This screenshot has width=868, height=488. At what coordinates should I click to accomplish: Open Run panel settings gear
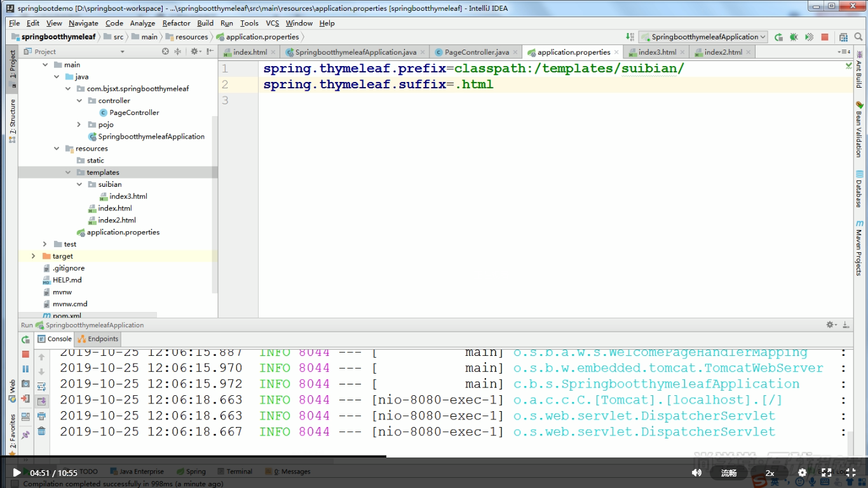tap(831, 325)
